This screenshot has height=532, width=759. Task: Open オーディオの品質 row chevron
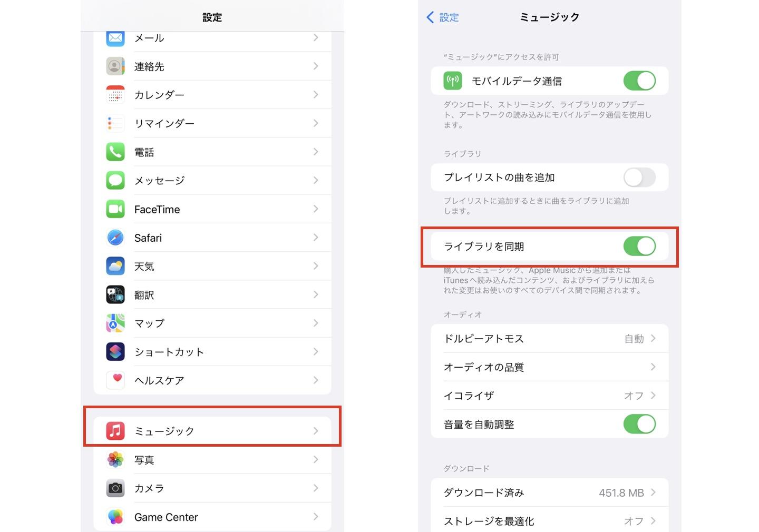(x=653, y=367)
